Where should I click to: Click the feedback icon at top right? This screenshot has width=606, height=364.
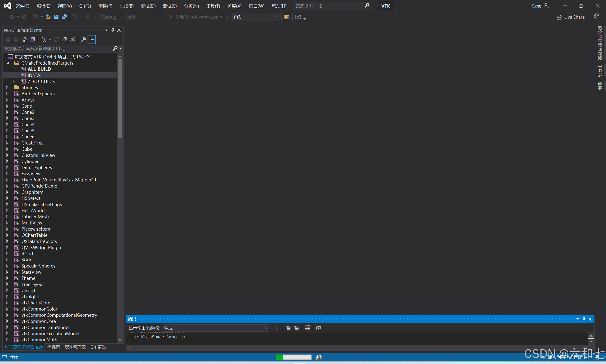[x=596, y=16]
